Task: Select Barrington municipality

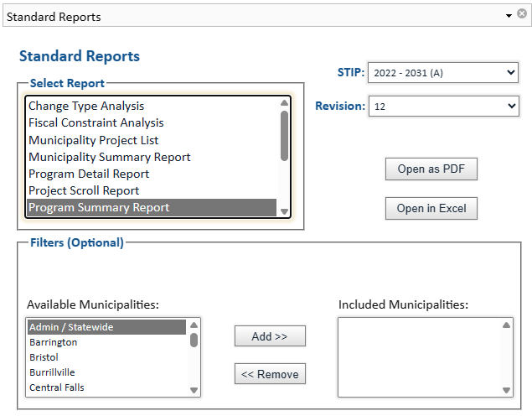Action: (x=107, y=342)
